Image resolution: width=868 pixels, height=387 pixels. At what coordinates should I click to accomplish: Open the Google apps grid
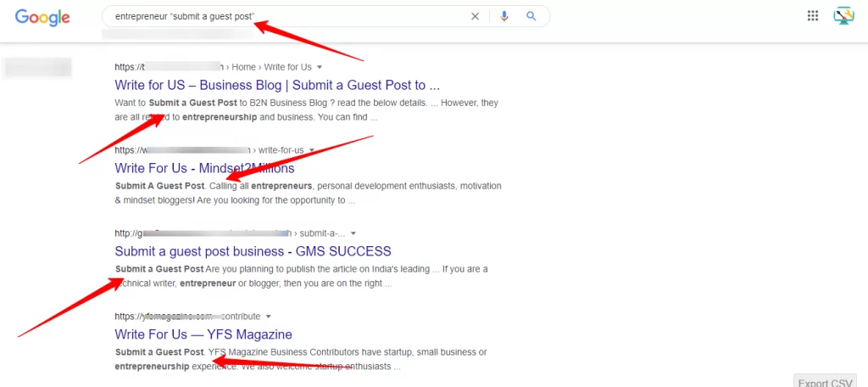click(813, 16)
